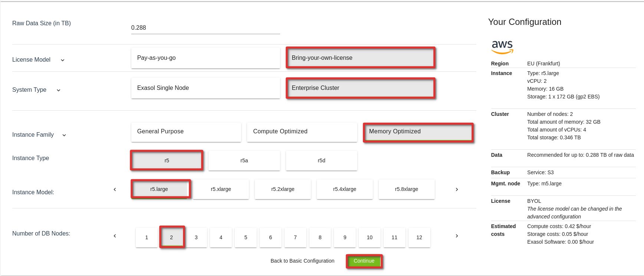This screenshot has width=644, height=276.
Task: Click the System Type label
Action: point(29,90)
